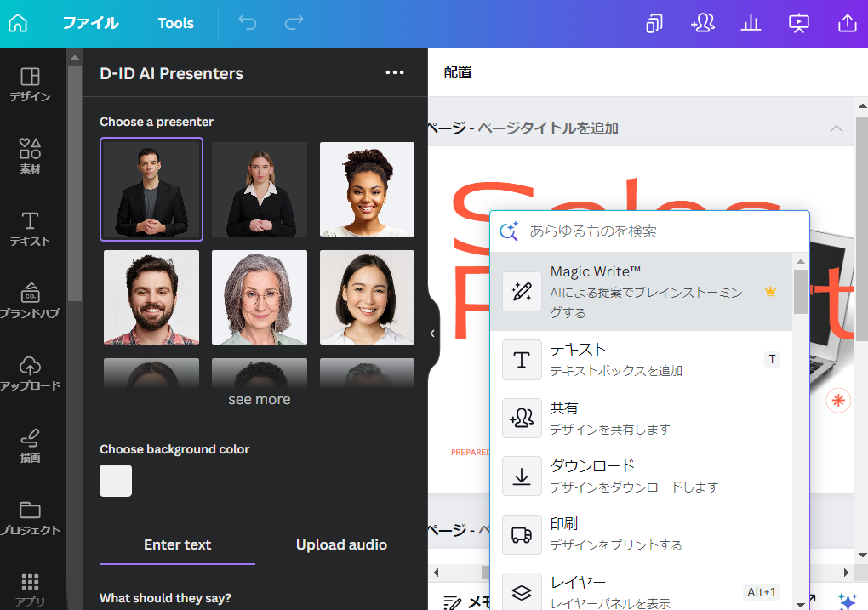Image resolution: width=868 pixels, height=610 pixels.
Task: Collapse page section with chevron up
Action: click(836, 128)
